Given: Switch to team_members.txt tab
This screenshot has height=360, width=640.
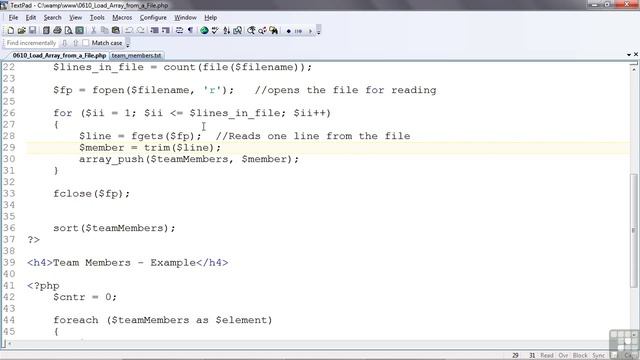Looking at the screenshot, I should pos(136,55).
